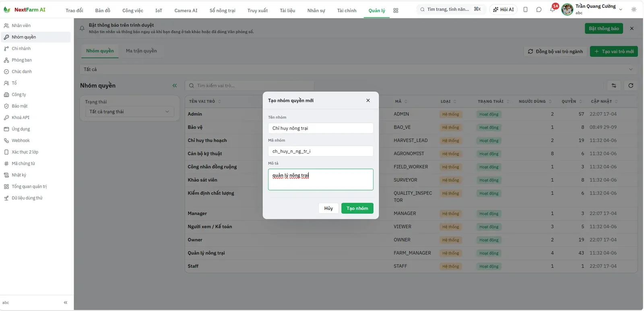Screen dimensions: 644x311
Task: Click the Mô tả text area
Action: tap(321, 179)
